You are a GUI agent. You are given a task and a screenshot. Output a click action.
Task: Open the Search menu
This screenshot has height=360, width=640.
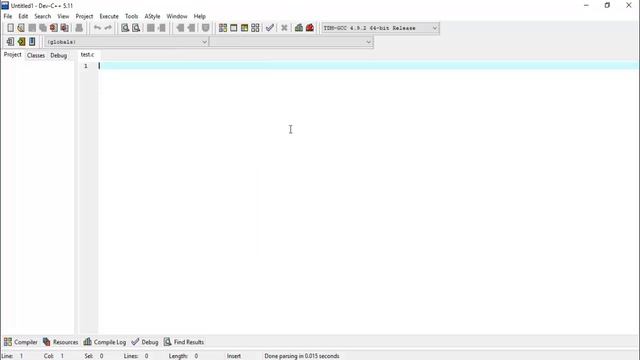click(x=42, y=16)
